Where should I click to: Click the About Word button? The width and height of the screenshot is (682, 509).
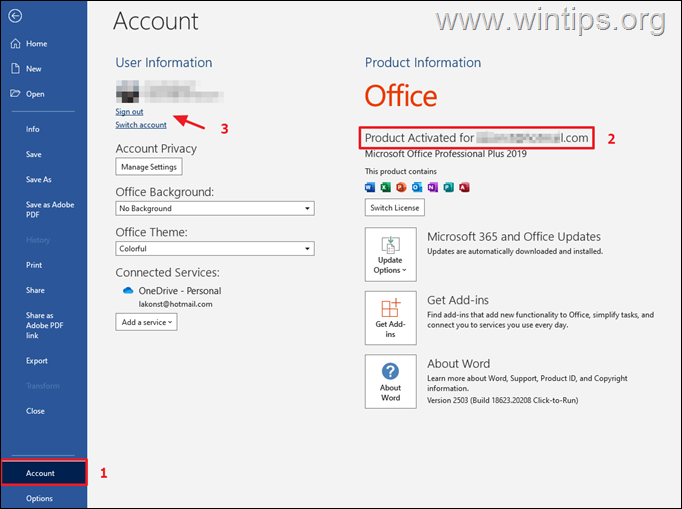391,382
